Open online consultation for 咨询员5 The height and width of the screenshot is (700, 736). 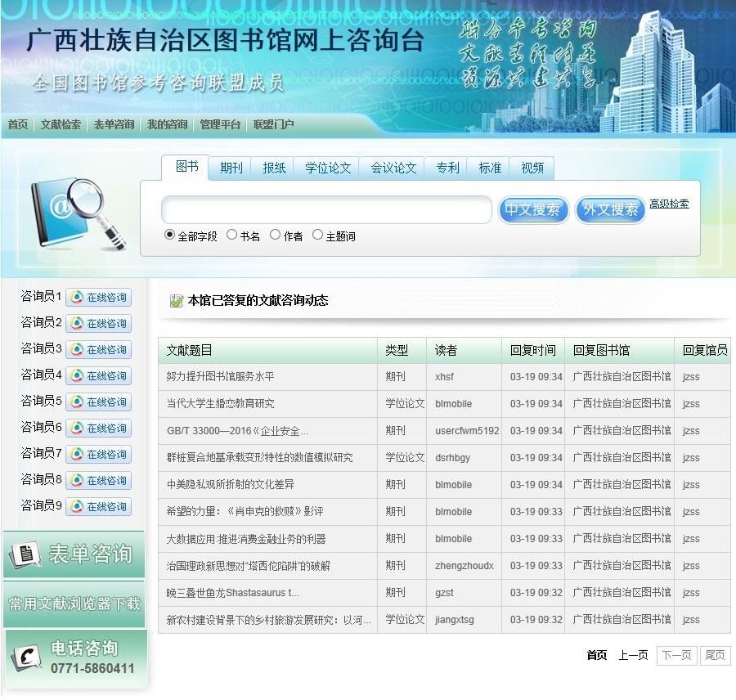99,402
